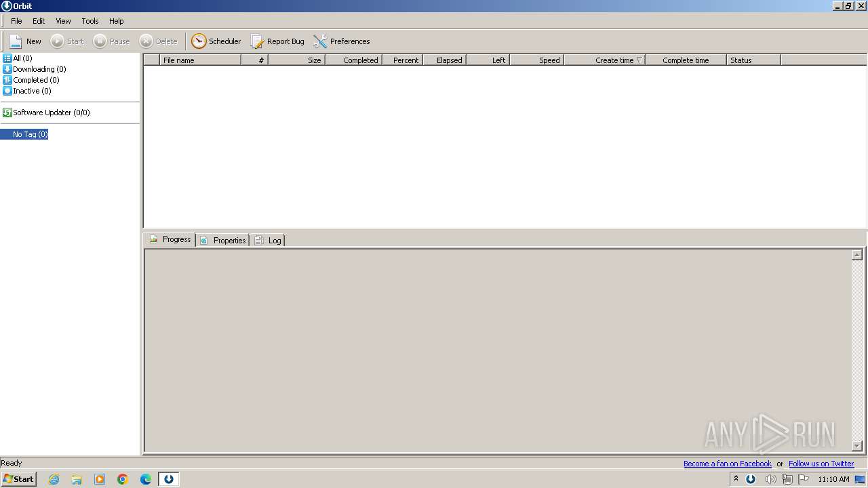Image resolution: width=868 pixels, height=488 pixels.
Task: Open the media player taskbar icon
Action: (100, 479)
